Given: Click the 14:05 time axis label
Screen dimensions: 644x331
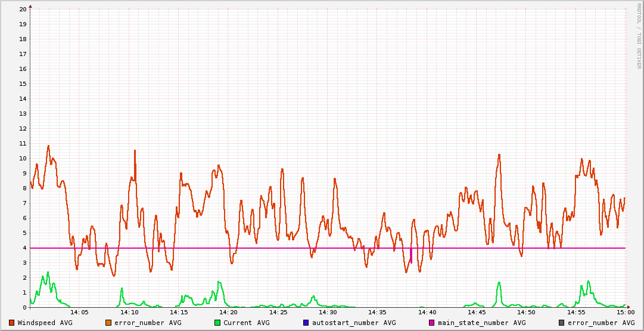Looking at the screenshot, I should [x=79, y=313].
